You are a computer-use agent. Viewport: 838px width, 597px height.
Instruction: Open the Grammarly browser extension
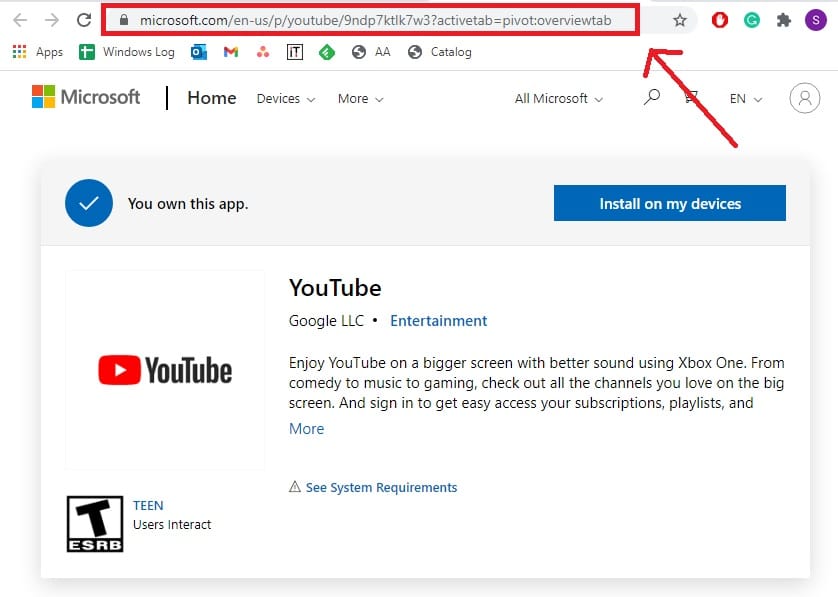coord(751,20)
